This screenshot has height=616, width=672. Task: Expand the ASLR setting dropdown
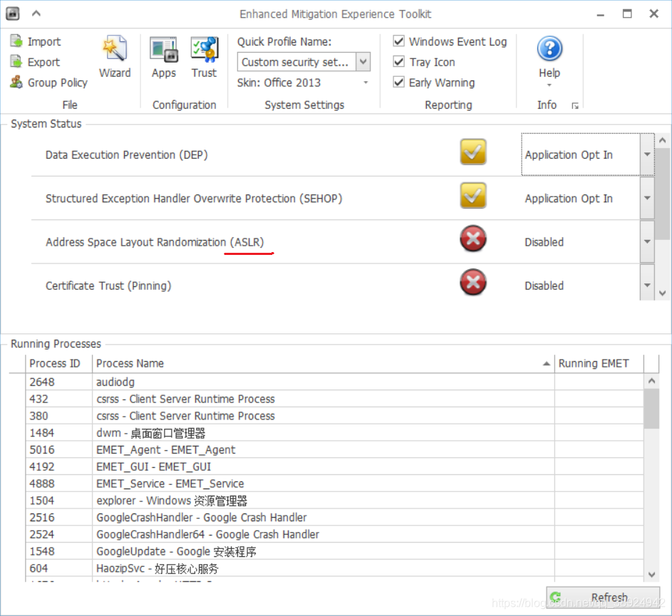[647, 241]
